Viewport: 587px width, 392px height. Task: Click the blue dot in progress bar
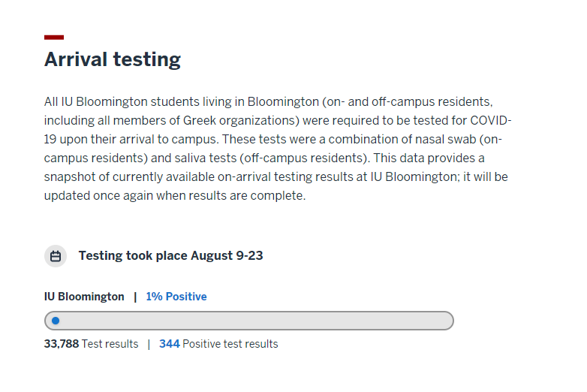coord(56,321)
